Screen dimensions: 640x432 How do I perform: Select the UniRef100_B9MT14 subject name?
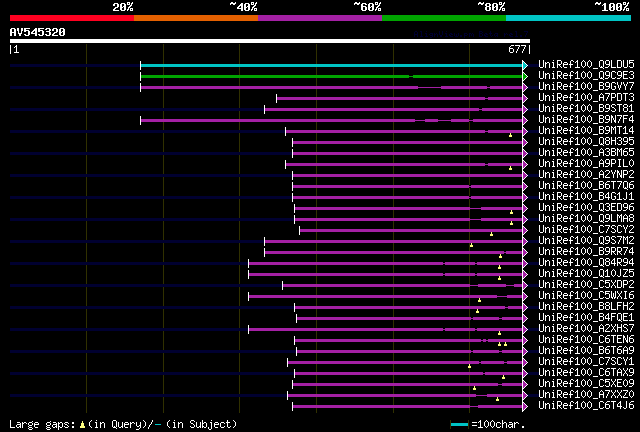(x=586, y=130)
